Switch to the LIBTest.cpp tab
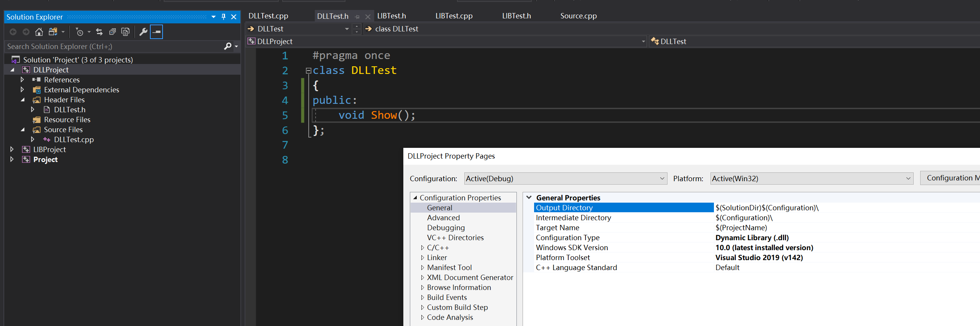980x326 pixels. (454, 16)
